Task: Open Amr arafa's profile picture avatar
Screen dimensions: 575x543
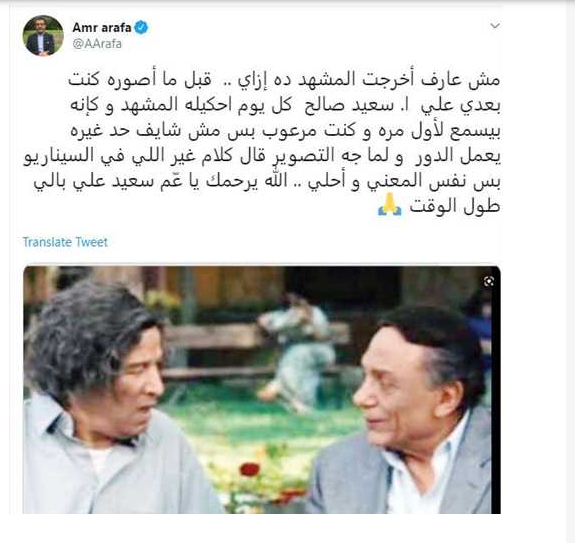Action: click(43, 36)
